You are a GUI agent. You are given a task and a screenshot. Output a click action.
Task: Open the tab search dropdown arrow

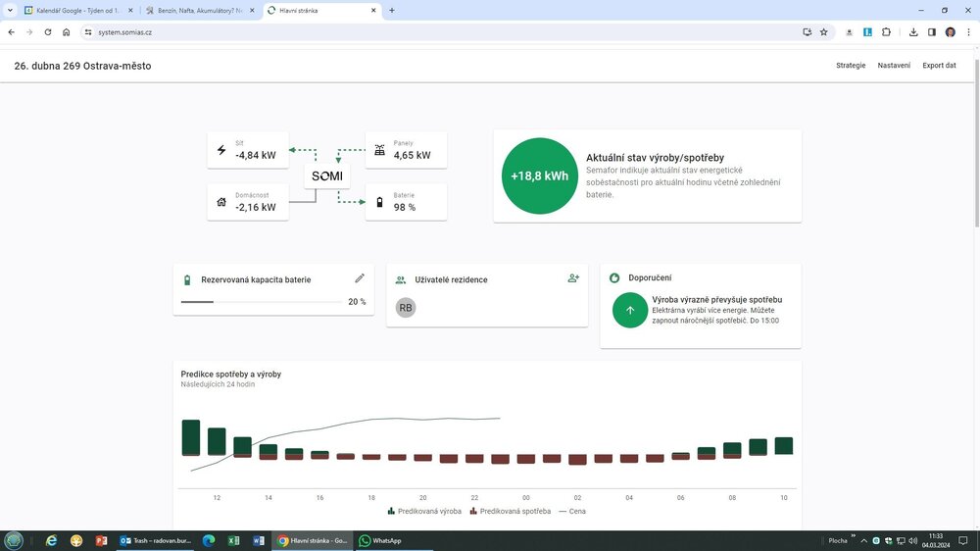[10, 11]
